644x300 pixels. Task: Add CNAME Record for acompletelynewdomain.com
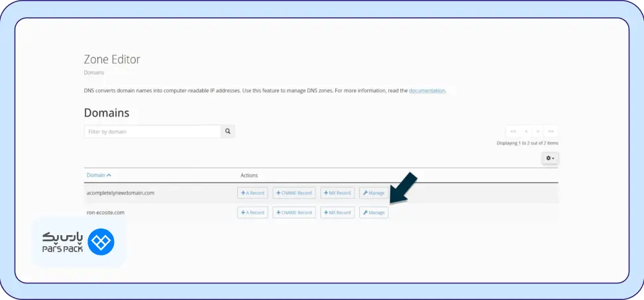tap(294, 193)
